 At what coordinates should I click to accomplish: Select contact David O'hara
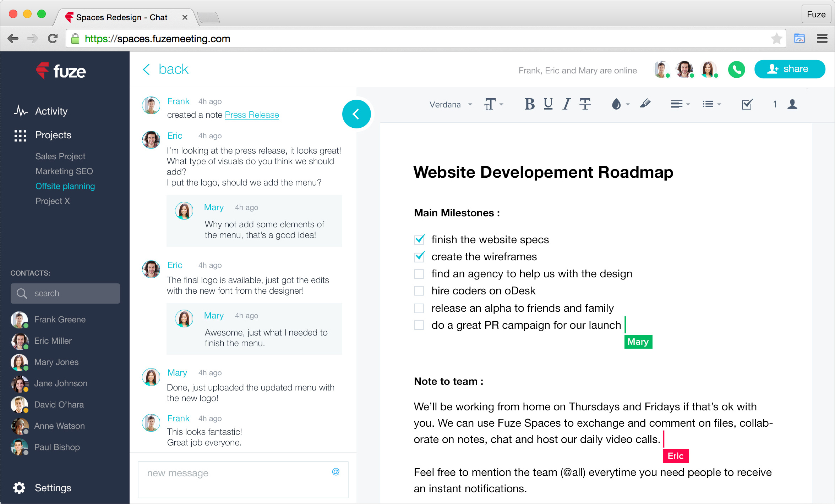(x=48, y=405)
